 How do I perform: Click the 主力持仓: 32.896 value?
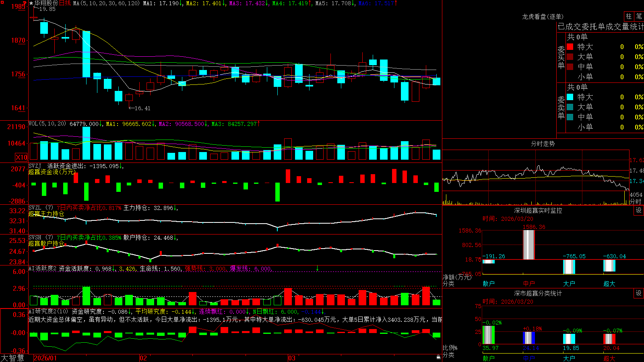(x=148, y=208)
